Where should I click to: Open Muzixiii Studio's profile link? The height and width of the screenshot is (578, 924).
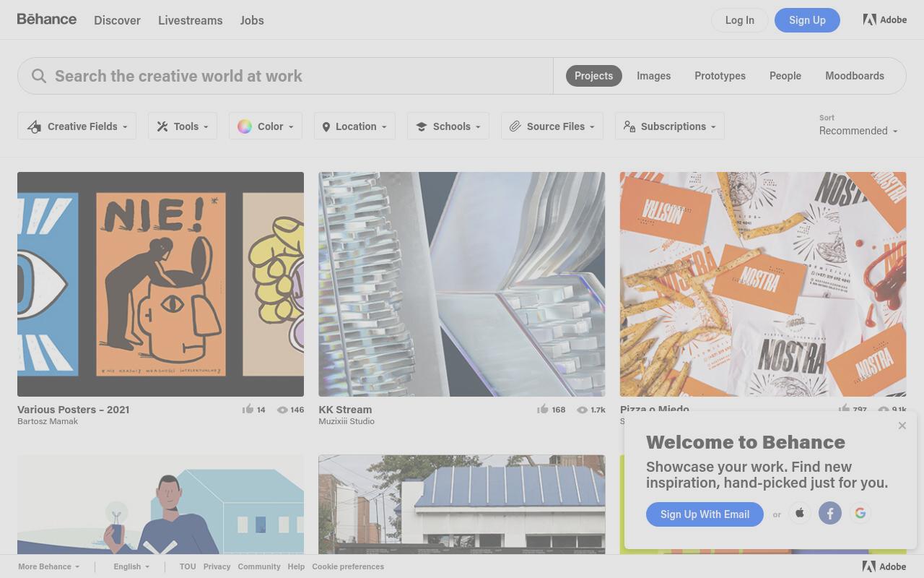click(346, 421)
